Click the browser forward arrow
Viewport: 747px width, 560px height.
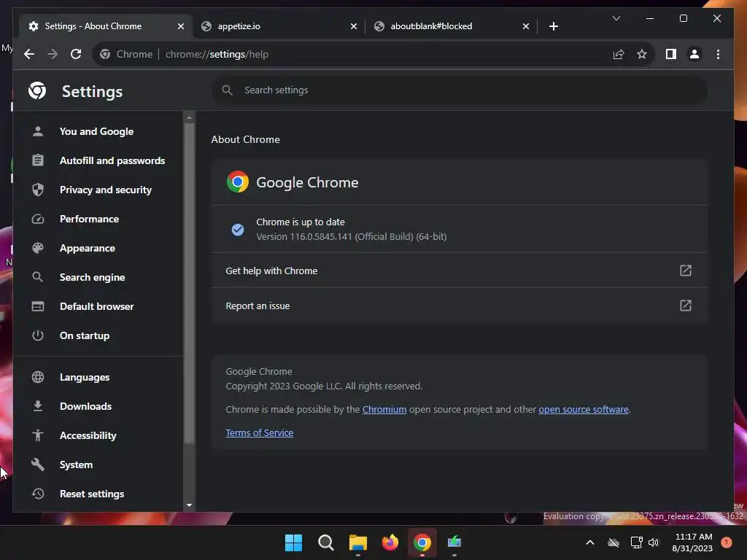point(53,54)
